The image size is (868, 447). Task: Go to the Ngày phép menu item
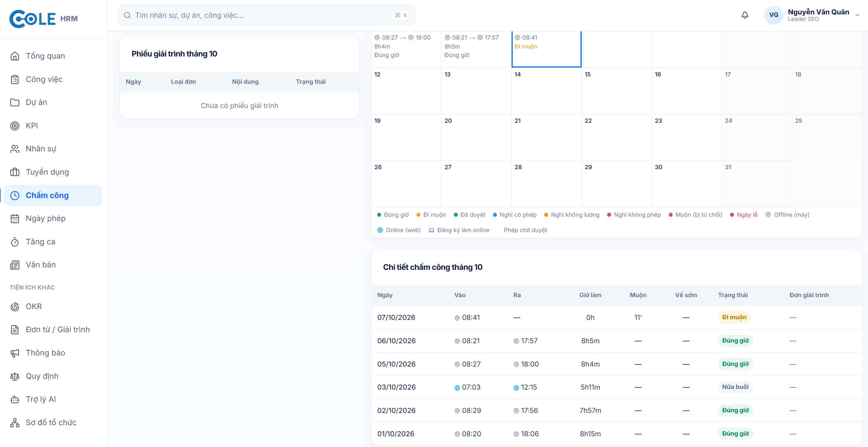click(53, 219)
